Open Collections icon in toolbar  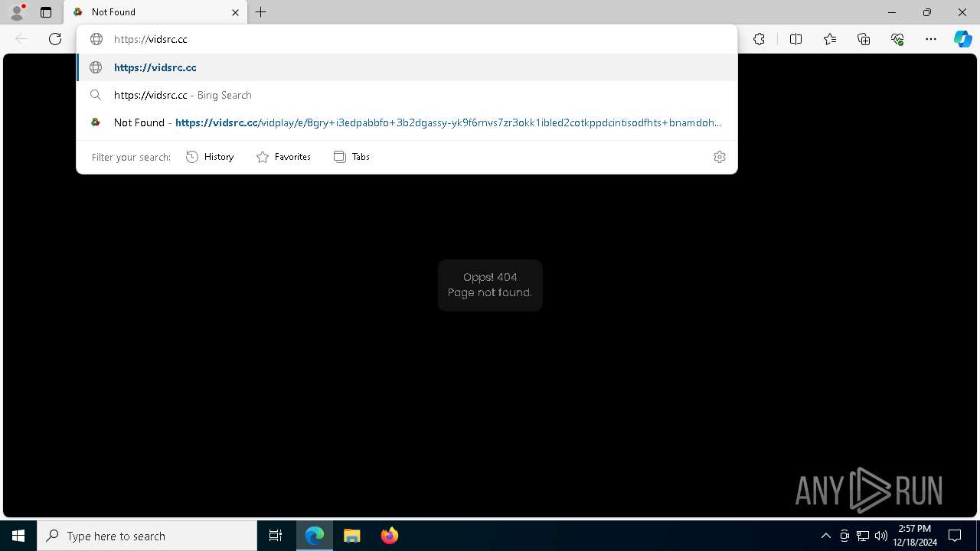[x=864, y=39]
